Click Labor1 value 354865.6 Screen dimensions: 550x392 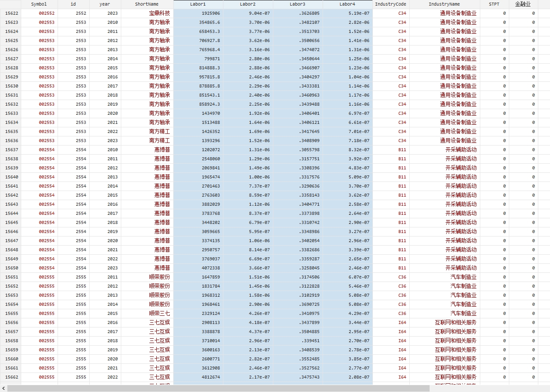click(209, 23)
